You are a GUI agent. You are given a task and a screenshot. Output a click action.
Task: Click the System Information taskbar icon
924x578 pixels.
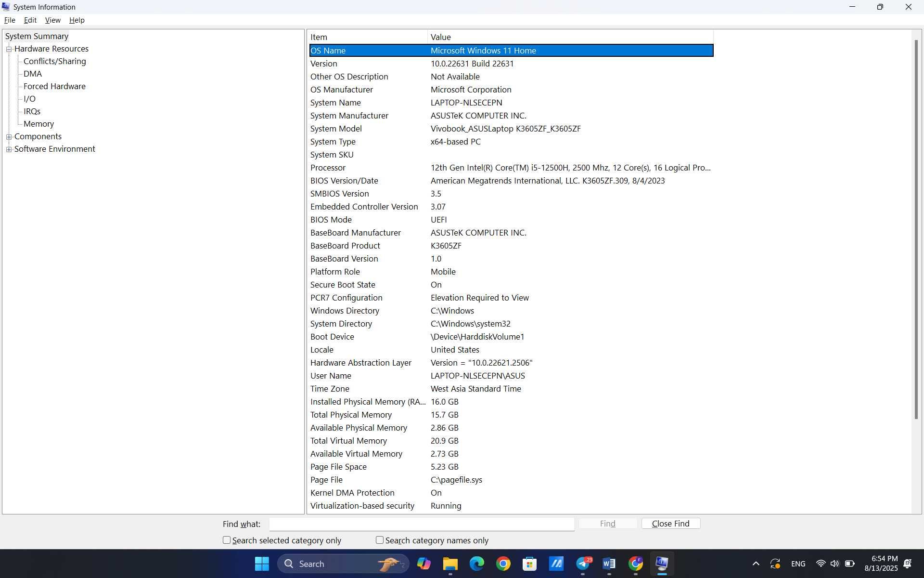662,564
